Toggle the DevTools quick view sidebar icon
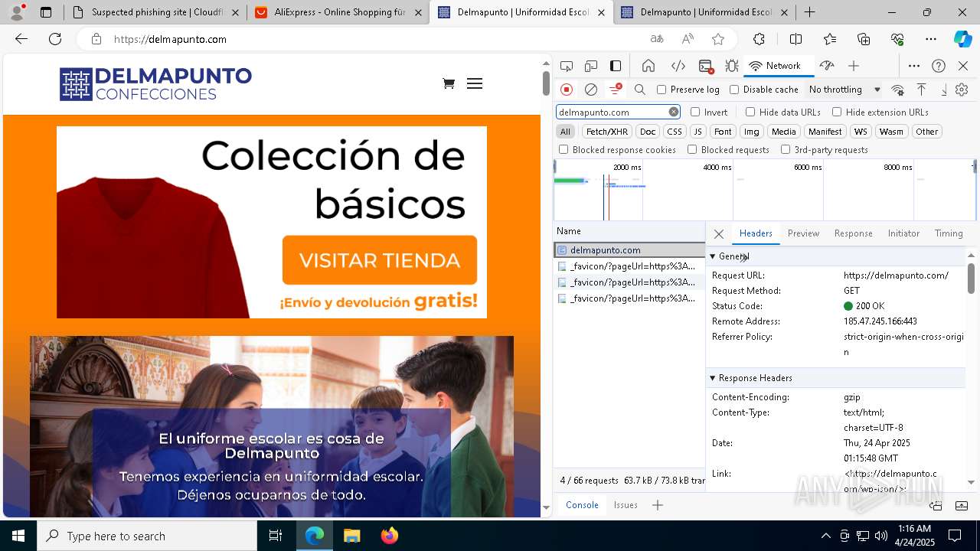 616,66
